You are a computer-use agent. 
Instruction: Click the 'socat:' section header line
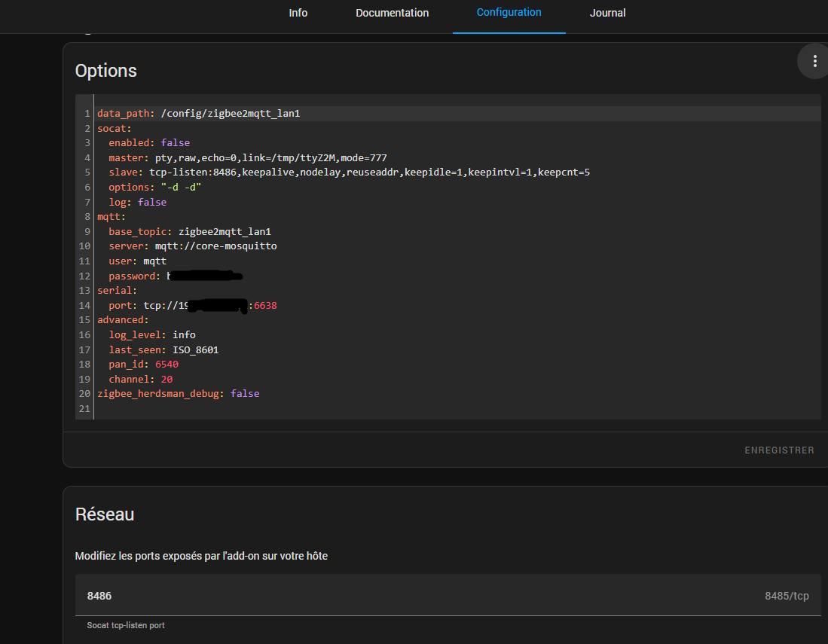(x=114, y=128)
